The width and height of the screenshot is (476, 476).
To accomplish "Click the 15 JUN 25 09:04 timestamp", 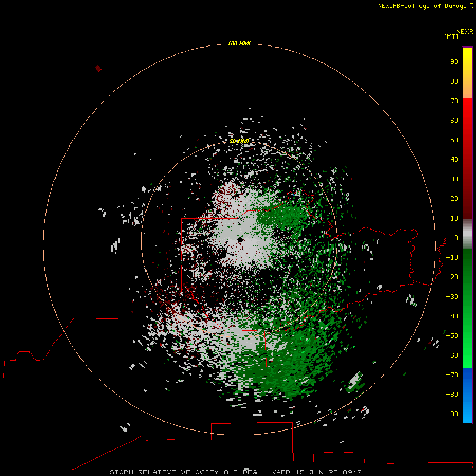I will (331, 472).
